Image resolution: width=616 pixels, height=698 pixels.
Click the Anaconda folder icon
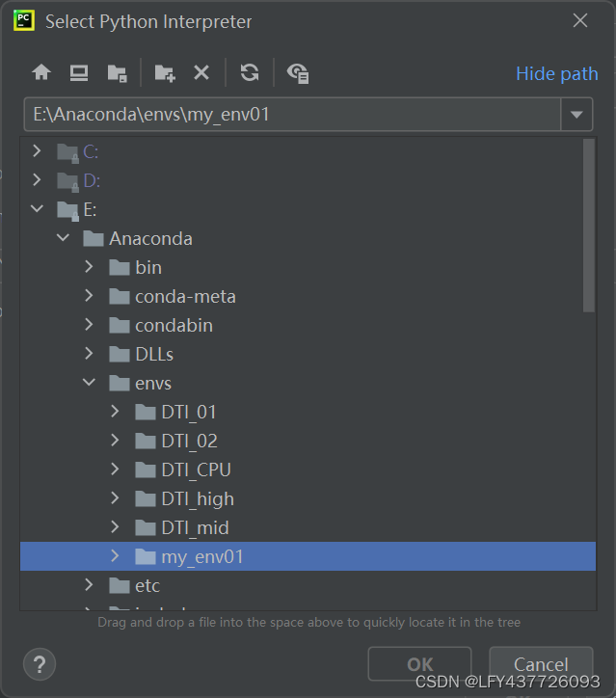pyautogui.click(x=94, y=238)
